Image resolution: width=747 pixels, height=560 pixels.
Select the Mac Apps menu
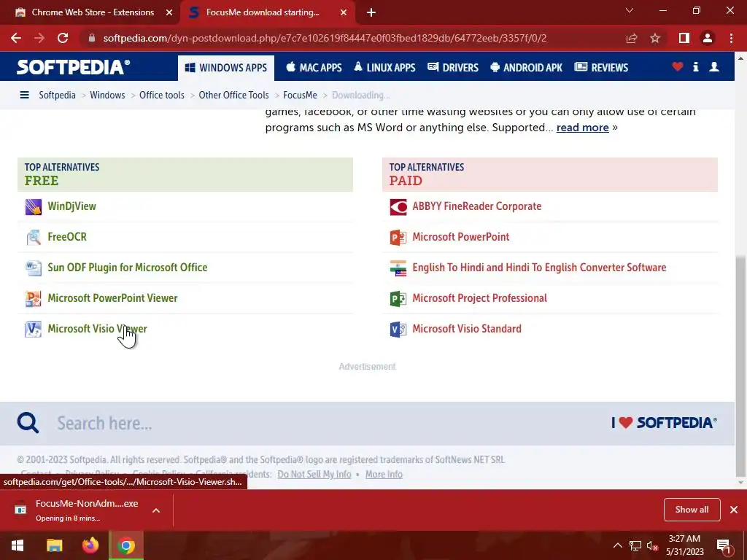[314, 68]
